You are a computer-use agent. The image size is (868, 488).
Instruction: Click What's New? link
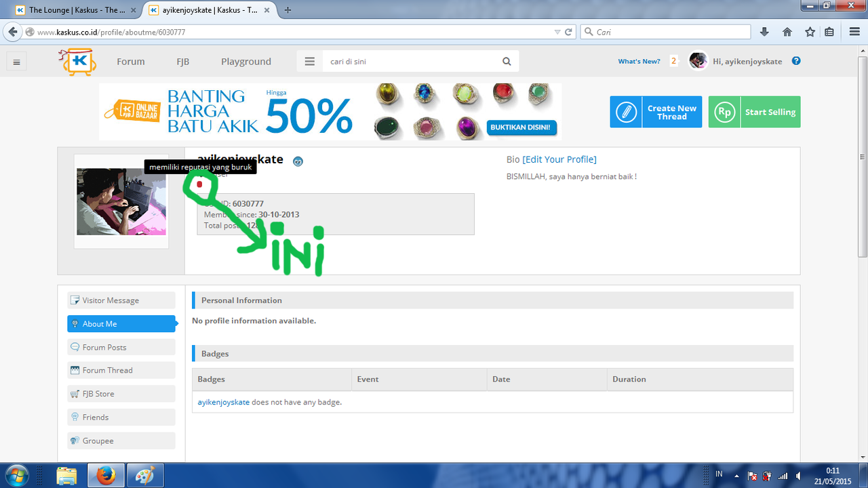point(639,61)
